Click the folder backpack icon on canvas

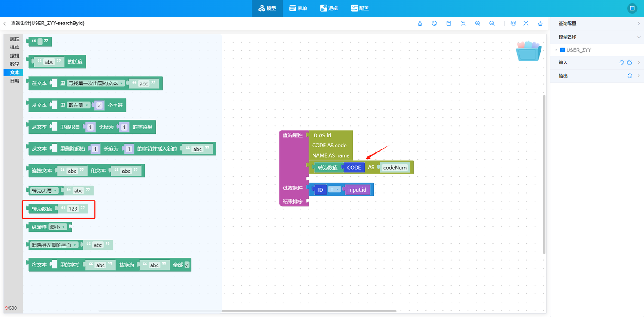tap(529, 51)
